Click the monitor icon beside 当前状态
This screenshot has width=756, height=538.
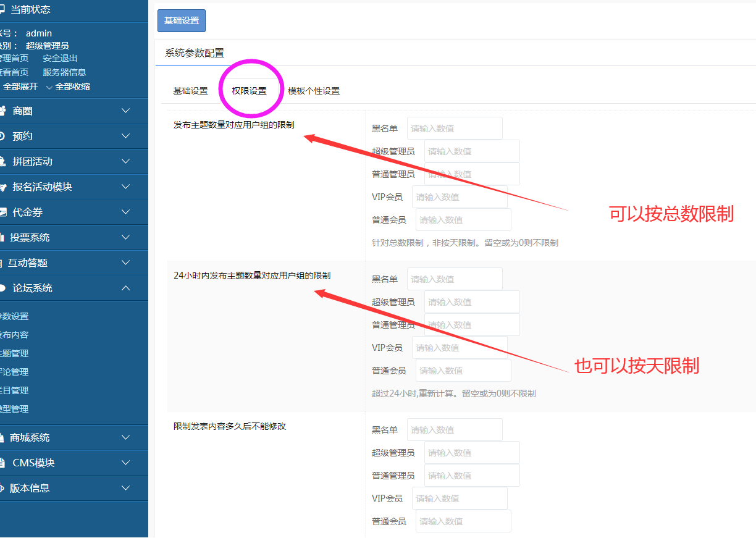(x=2, y=9)
